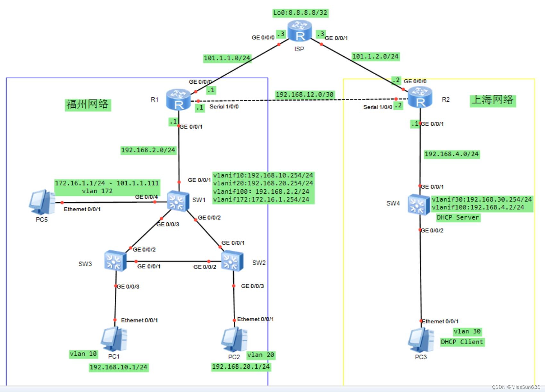This screenshot has height=392, width=545.
Task: Select the PC1 computer icon
Action: pos(114,339)
